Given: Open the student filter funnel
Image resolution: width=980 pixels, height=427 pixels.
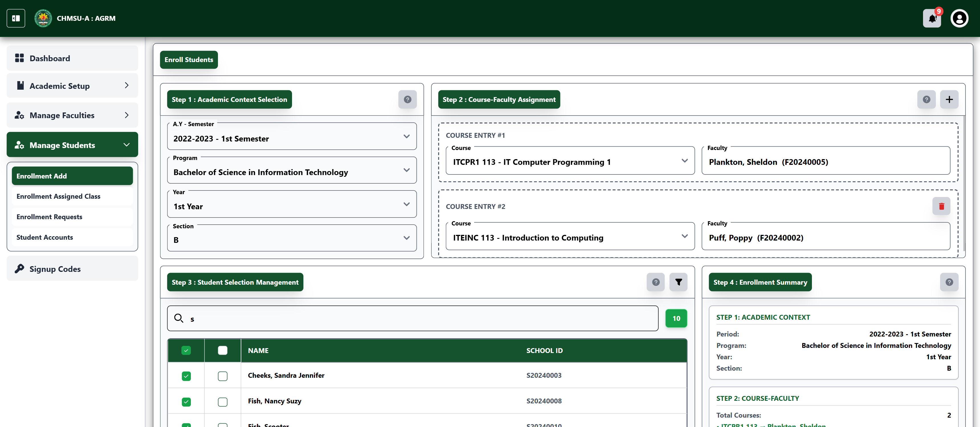Looking at the screenshot, I should 678,282.
